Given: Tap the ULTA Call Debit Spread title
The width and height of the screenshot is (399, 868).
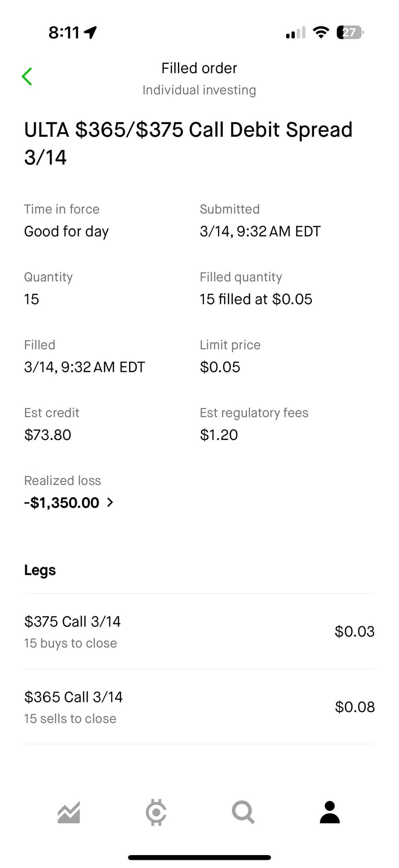Looking at the screenshot, I should (188, 143).
